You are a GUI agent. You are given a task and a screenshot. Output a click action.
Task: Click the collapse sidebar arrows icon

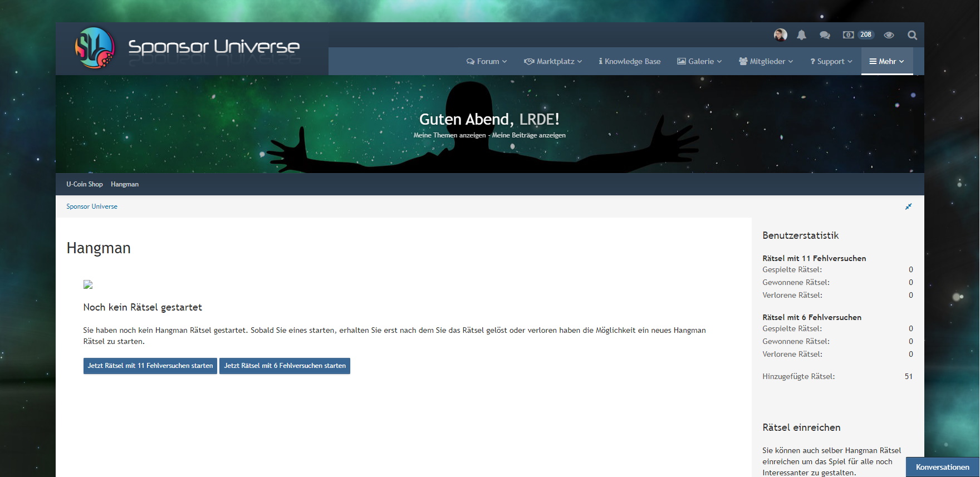(908, 206)
